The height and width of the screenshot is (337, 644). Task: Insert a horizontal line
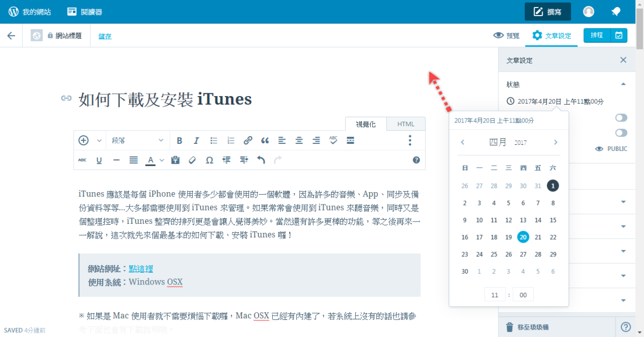pos(116,160)
